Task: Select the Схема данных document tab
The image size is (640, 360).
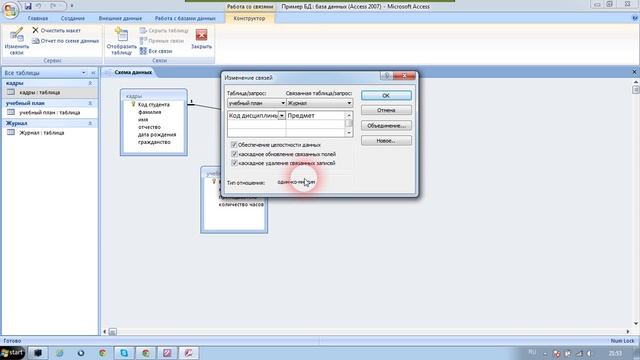Action: 133,72
